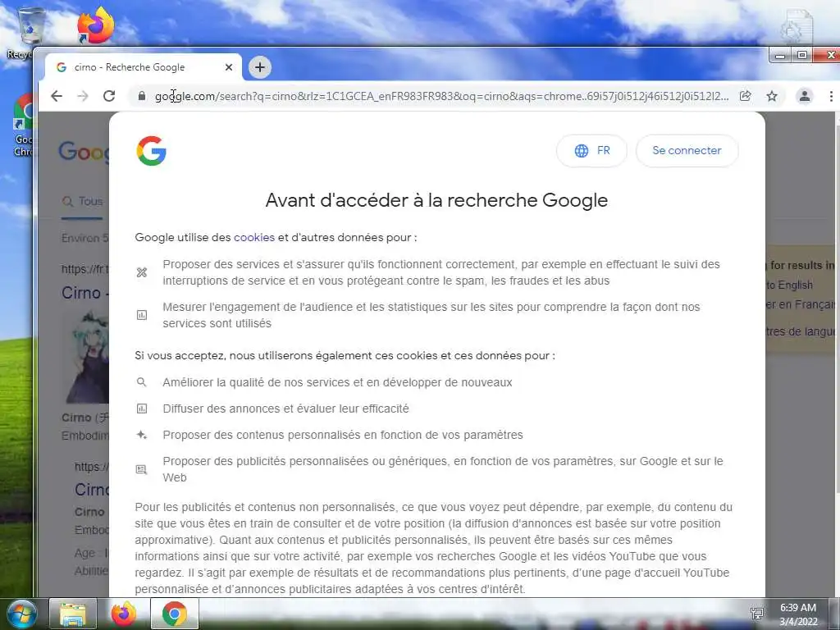Open the FR language selector

coord(592,151)
